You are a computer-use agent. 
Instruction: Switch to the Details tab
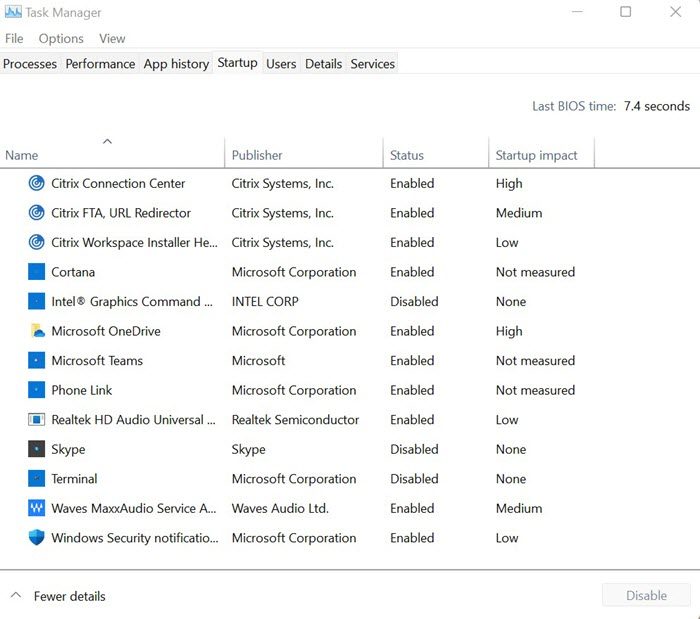tap(324, 64)
